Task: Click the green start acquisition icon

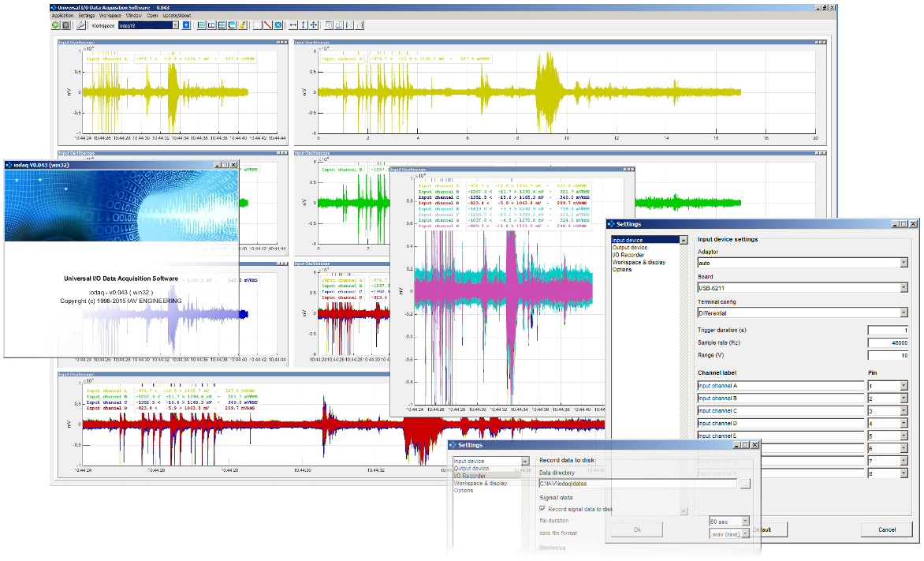Action: (x=56, y=25)
